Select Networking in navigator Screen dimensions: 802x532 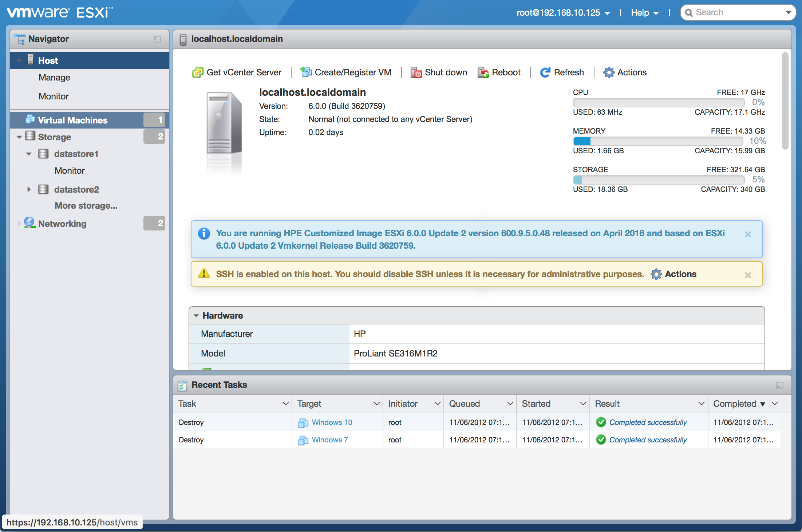pos(62,224)
